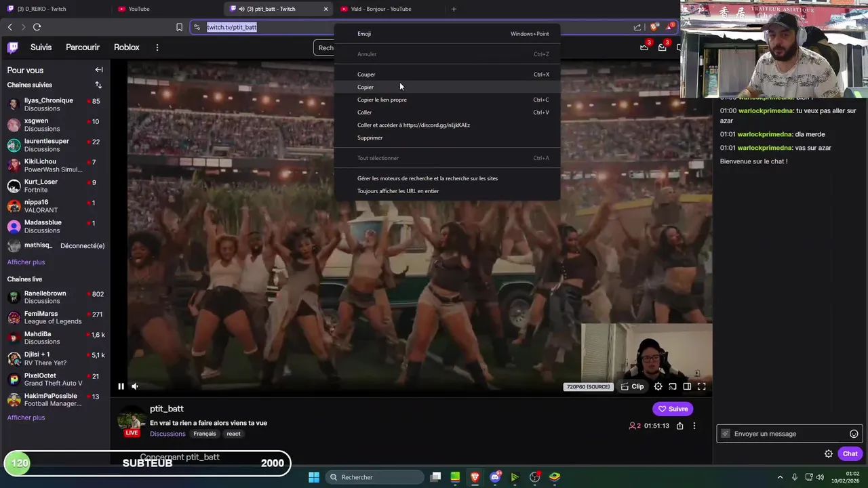Viewport: 868px width, 488px height.
Task: Choose Gérer les moteurs de recherche entry
Action: (448, 178)
